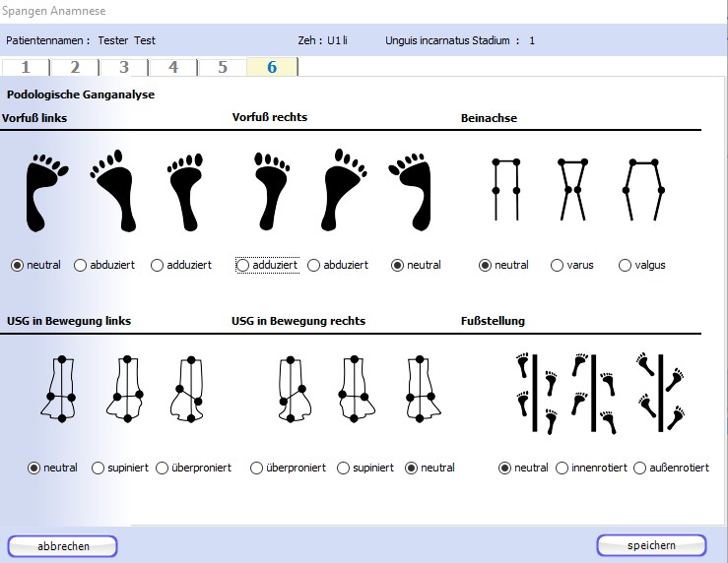Image resolution: width=728 pixels, height=563 pixels.
Task: Click the overpronated left ankle USG diagram
Action: (x=188, y=389)
